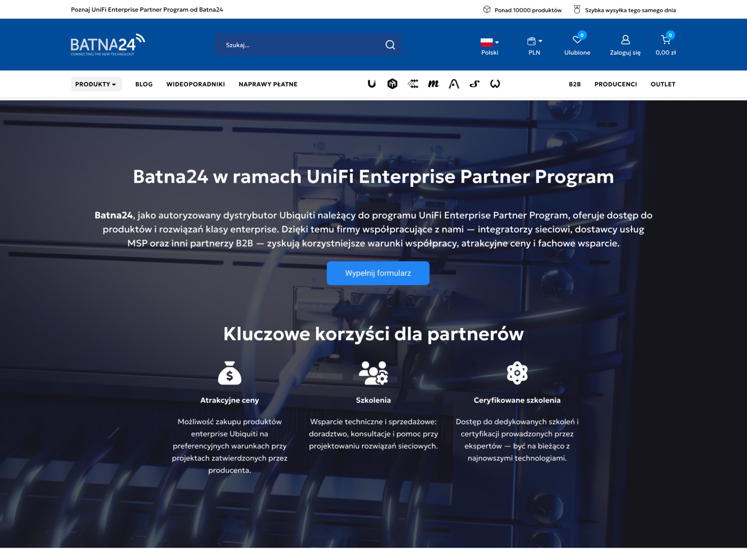Click the Ponad 10000 produktów text
Viewport: 747px width, 560px height.
pyautogui.click(x=528, y=10)
